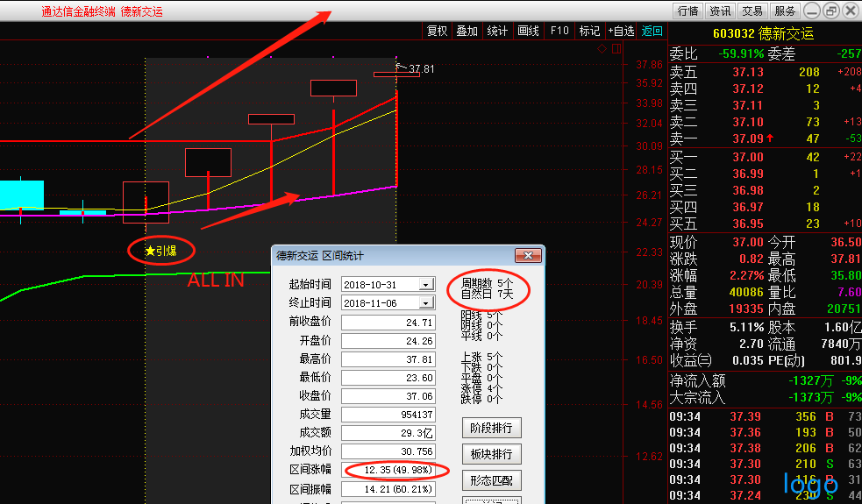
Task: Click the 总量 value 40086
Action: click(x=746, y=292)
